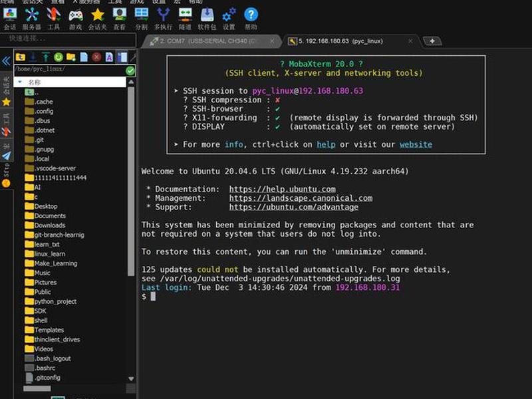Viewport: 532px width, 399px height.
Task: Select the .gitconfig file
Action: pos(43,377)
